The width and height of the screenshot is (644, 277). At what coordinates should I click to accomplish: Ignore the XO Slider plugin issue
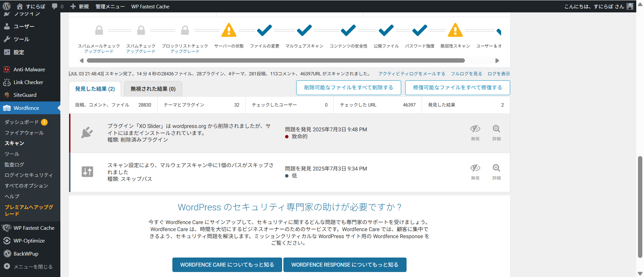(x=475, y=133)
